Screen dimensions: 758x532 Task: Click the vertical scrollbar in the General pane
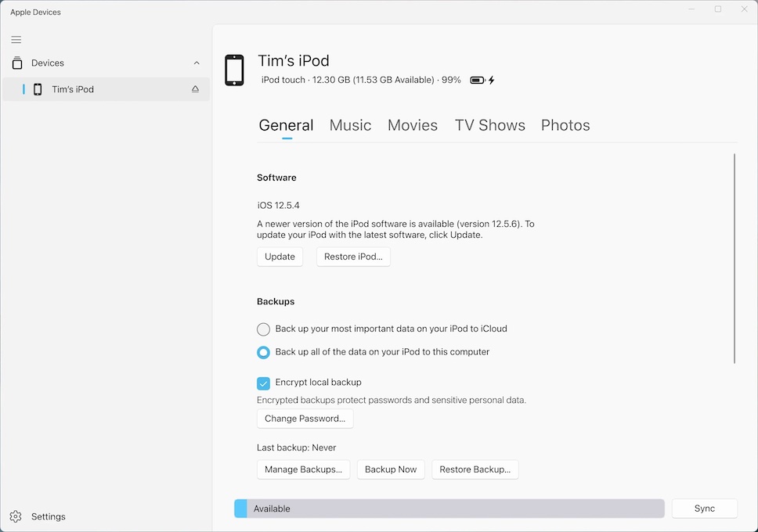[x=735, y=258]
